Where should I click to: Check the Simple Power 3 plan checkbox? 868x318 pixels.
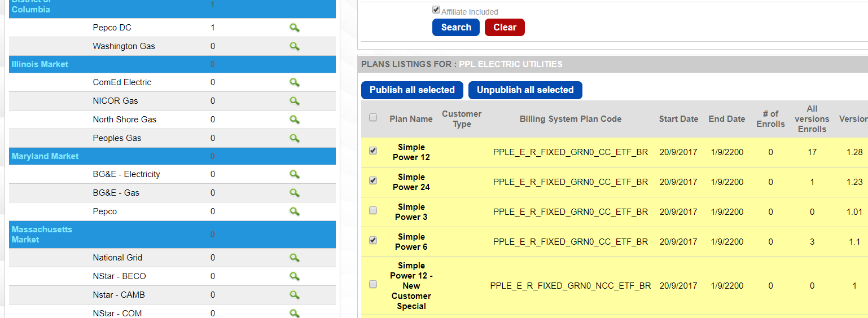373,210
